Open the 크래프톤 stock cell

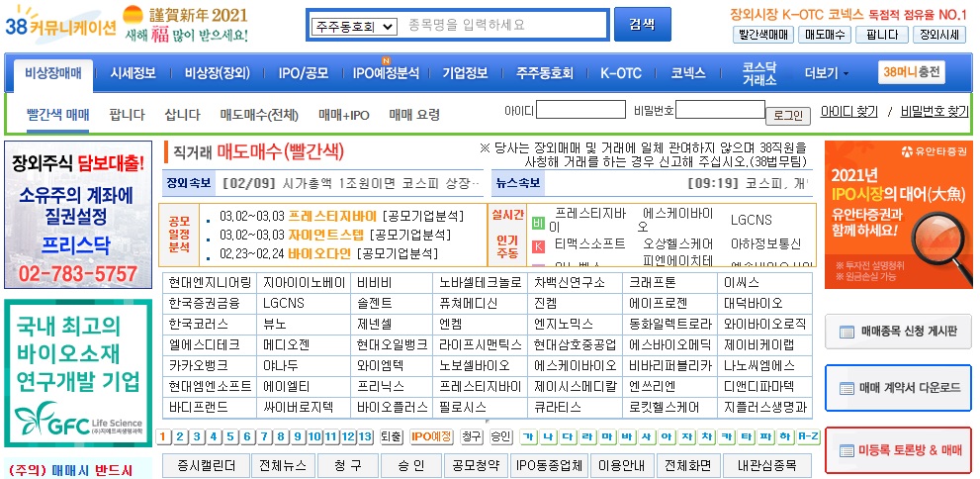point(670,283)
